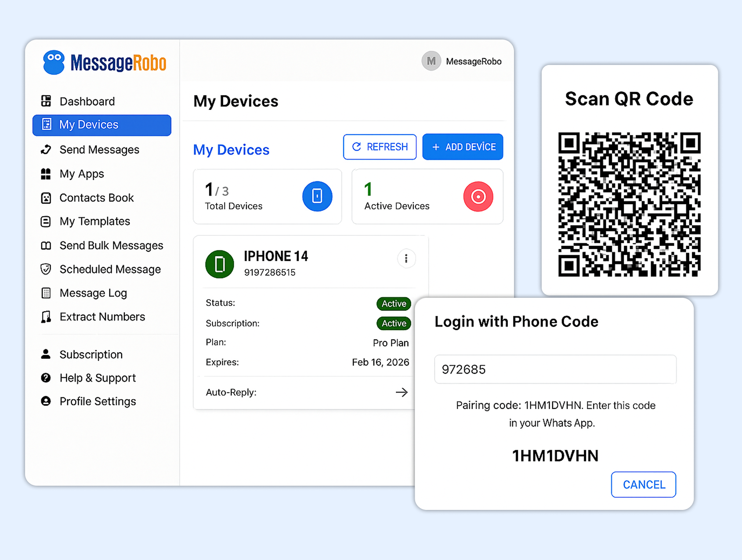This screenshot has width=742, height=560.
Task: Click the M user avatar circle
Action: (431, 61)
